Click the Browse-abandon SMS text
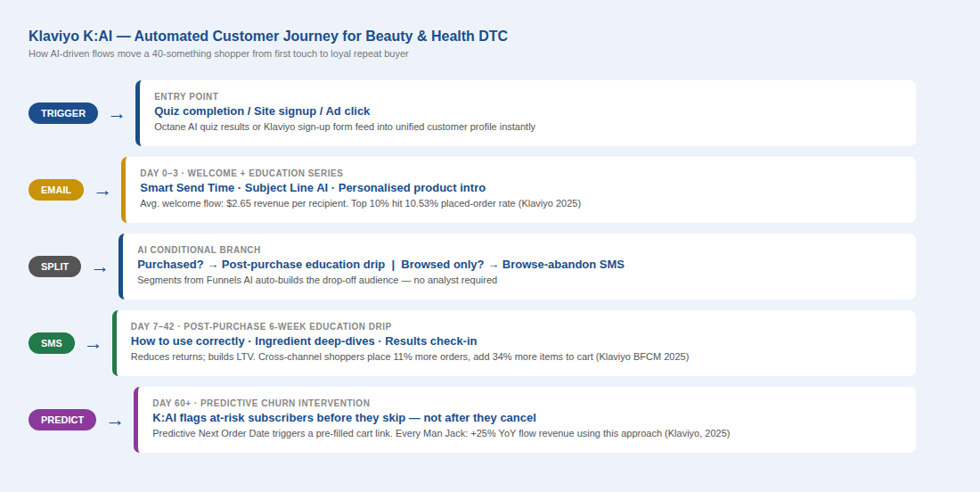Image resolution: width=980 pixels, height=492 pixels. [x=563, y=265]
